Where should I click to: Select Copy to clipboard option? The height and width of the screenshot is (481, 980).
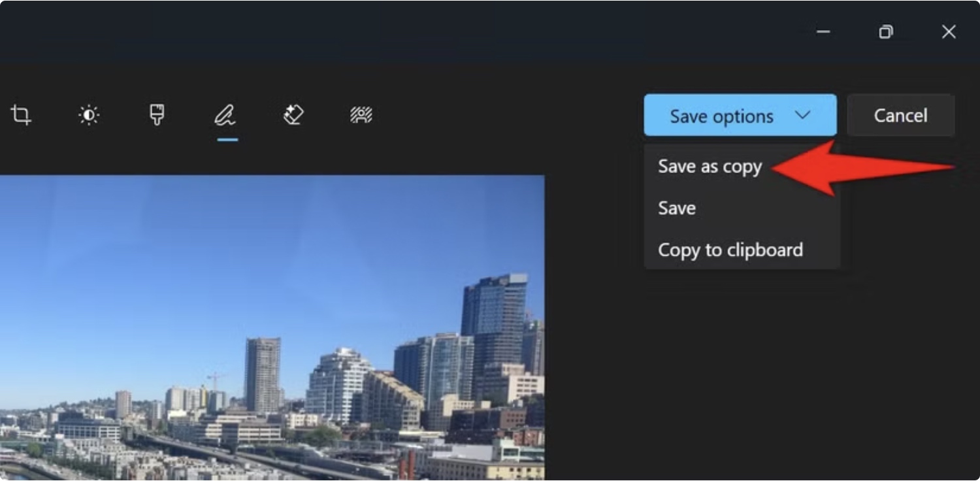(x=730, y=250)
